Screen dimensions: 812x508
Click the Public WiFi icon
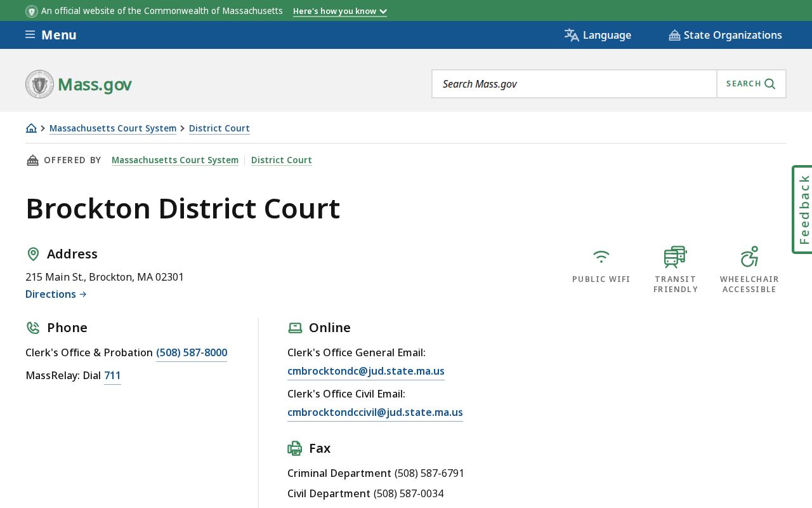pos(601,257)
